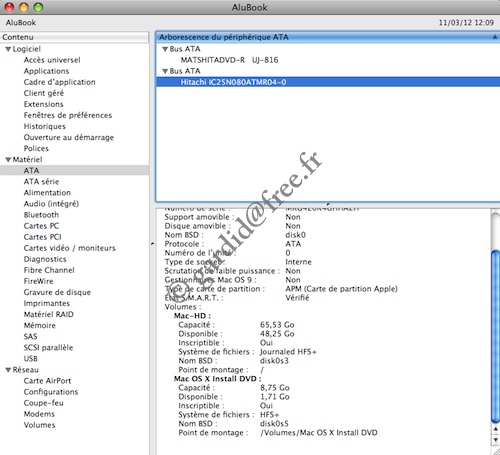Collapse the Réseau section triangle

[8, 370]
